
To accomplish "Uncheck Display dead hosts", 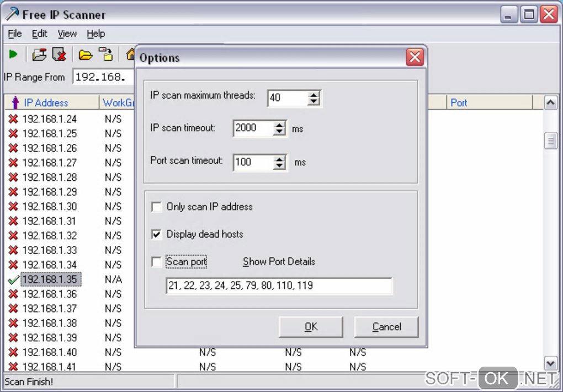I will [x=157, y=234].
